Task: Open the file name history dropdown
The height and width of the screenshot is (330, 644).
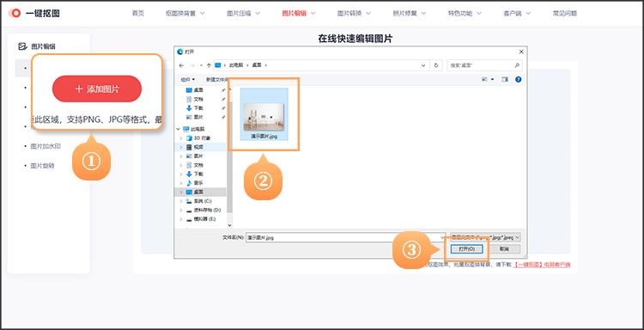Action: click(x=442, y=237)
